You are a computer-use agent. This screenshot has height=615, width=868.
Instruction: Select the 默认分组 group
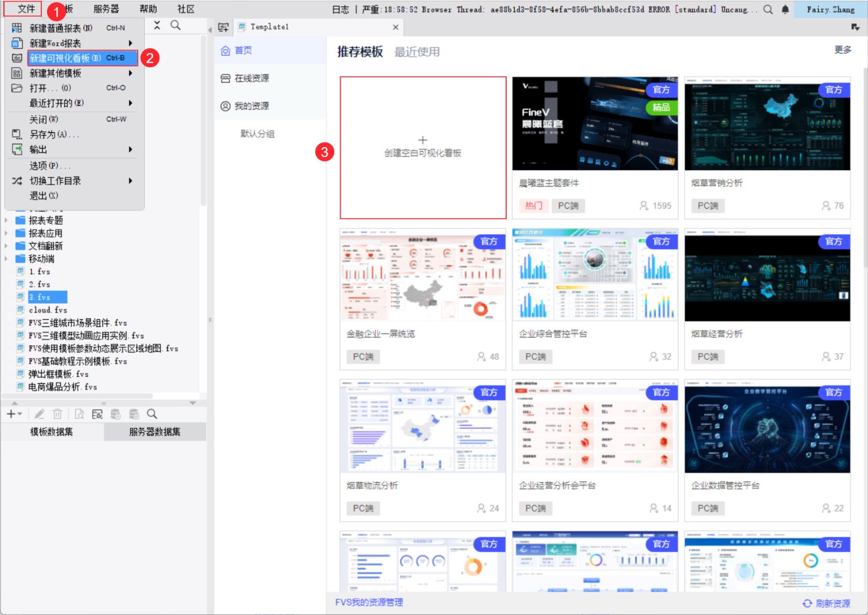pyautogui.click(x=258, y=134)
